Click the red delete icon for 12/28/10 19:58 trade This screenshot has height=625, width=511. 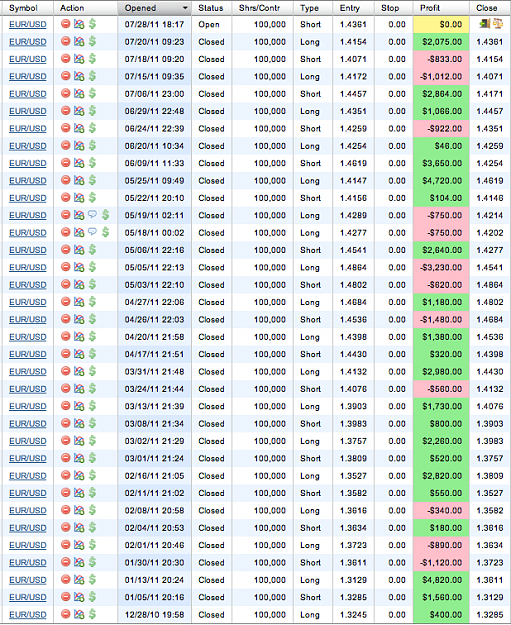[x=66, y=614]
